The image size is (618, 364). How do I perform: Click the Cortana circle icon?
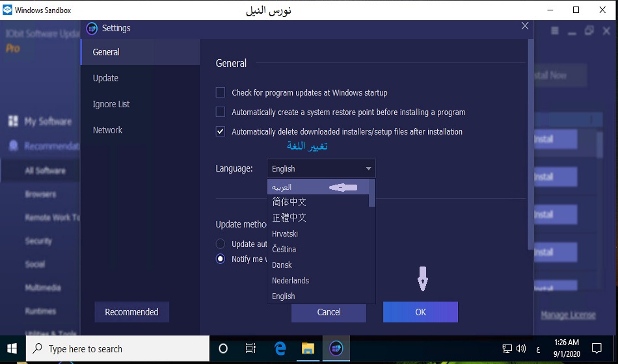tap(223, 349)
